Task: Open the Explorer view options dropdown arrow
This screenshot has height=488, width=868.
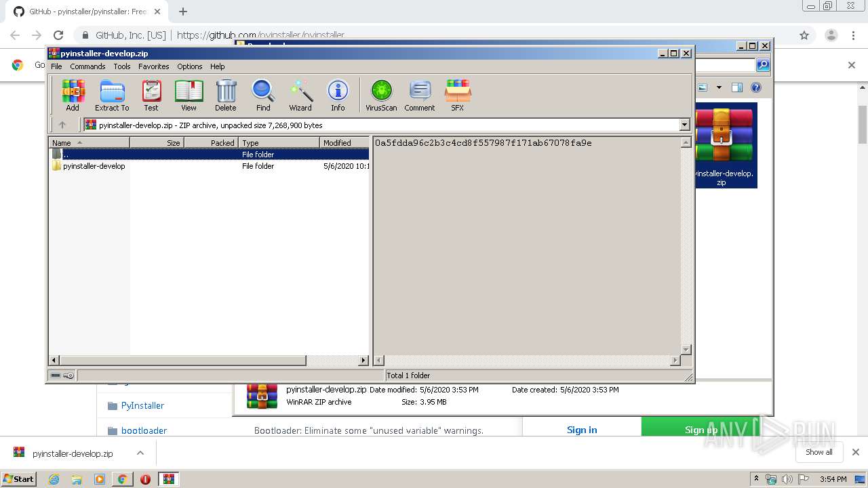Action: click(719, 87)
